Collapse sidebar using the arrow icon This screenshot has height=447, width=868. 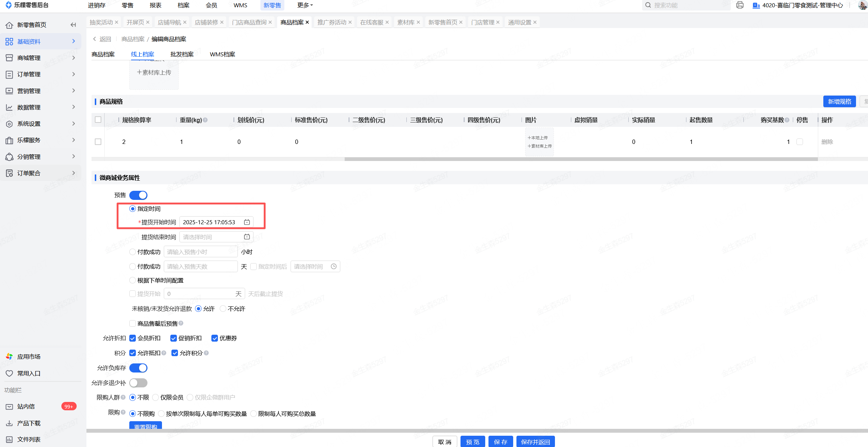tap(73, 25)
